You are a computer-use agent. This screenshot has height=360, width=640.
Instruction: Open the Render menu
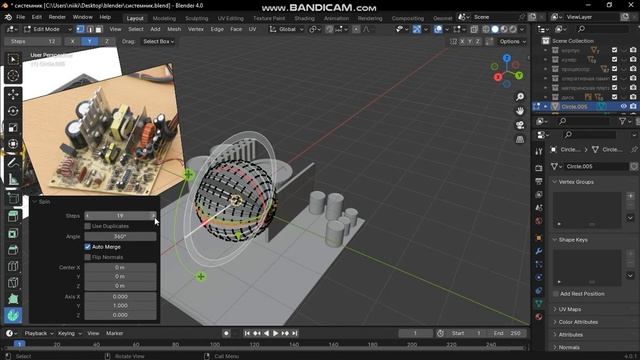tap(57, 17)
